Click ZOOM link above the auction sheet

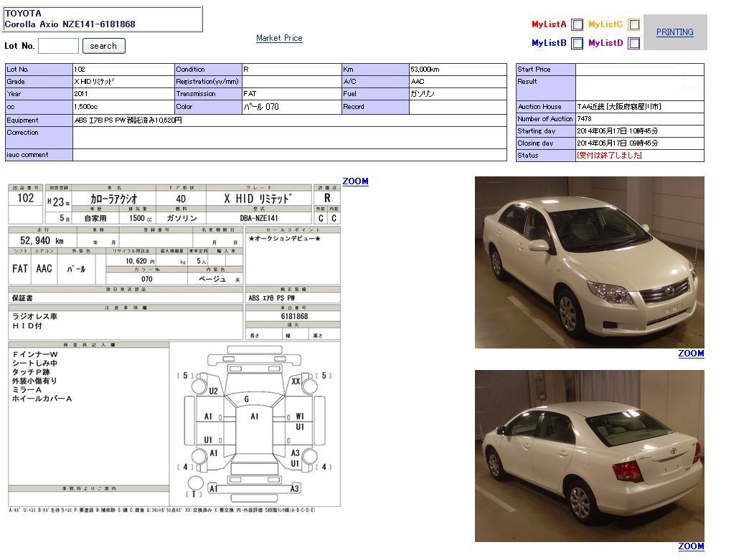pyautogui.click(x=355, y=181)
